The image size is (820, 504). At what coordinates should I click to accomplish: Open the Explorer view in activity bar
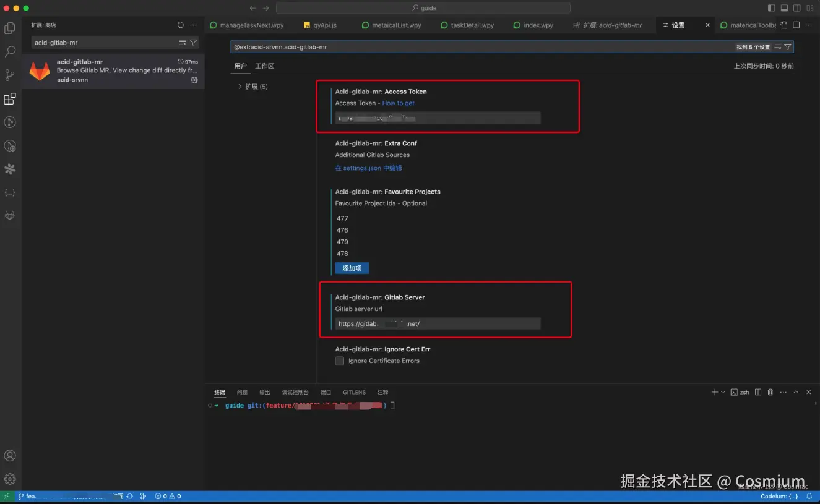tap(10, 28)
